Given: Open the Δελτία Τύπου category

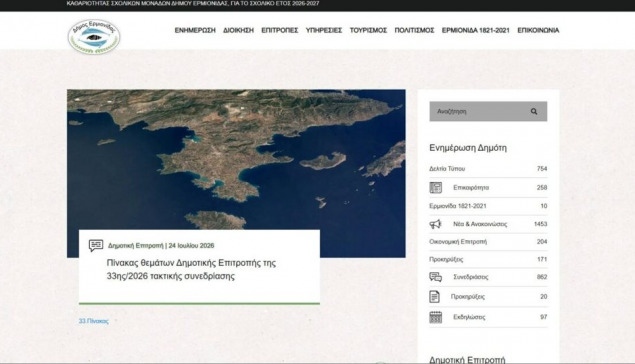Looking at the screenshot, I should 447,169.
